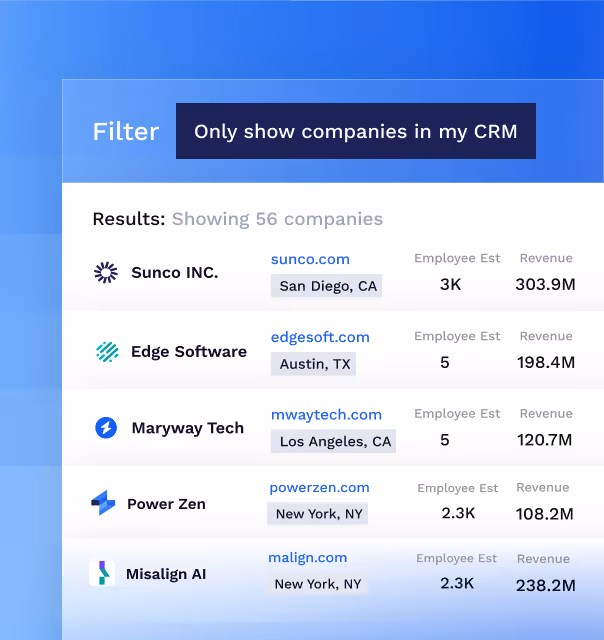
Task: Click Revenue header in Sunco row
Action: pyautogui.click(x=546, y=258)
